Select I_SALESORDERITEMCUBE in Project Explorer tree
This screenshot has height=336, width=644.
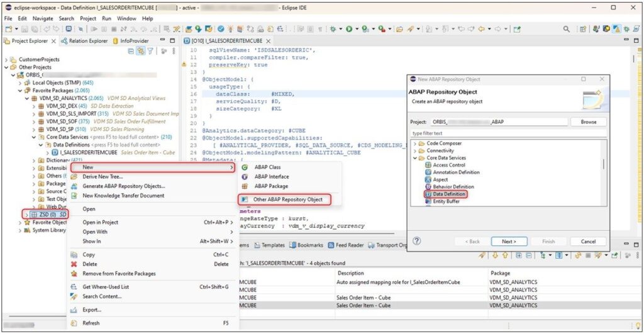[x=89, y=152]
